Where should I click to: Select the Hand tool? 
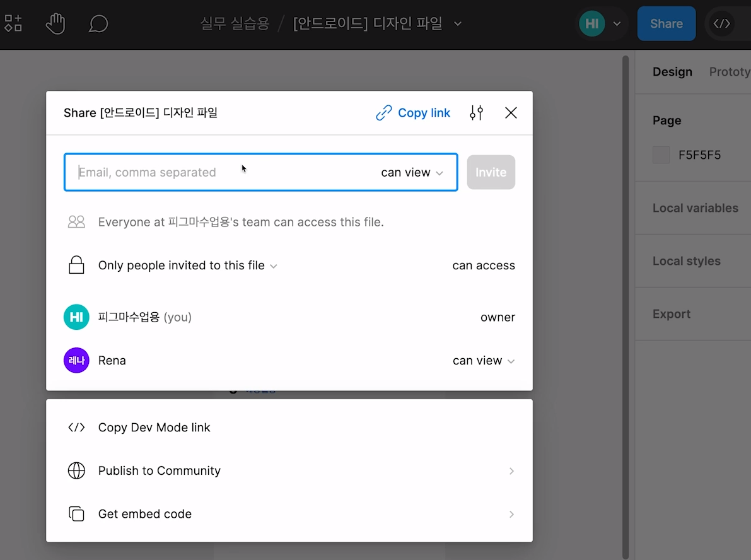tap(55, 23)
